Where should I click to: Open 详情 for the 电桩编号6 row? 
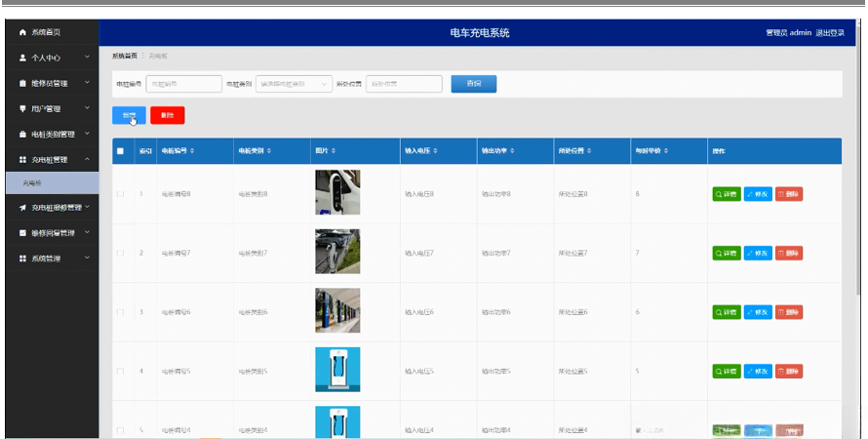tap(727, 312)
